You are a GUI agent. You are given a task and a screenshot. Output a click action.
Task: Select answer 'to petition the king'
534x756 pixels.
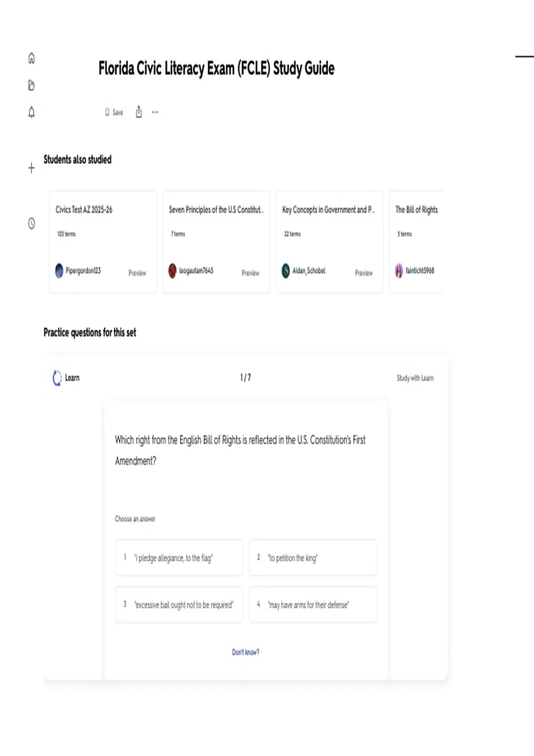pos(313,558)
